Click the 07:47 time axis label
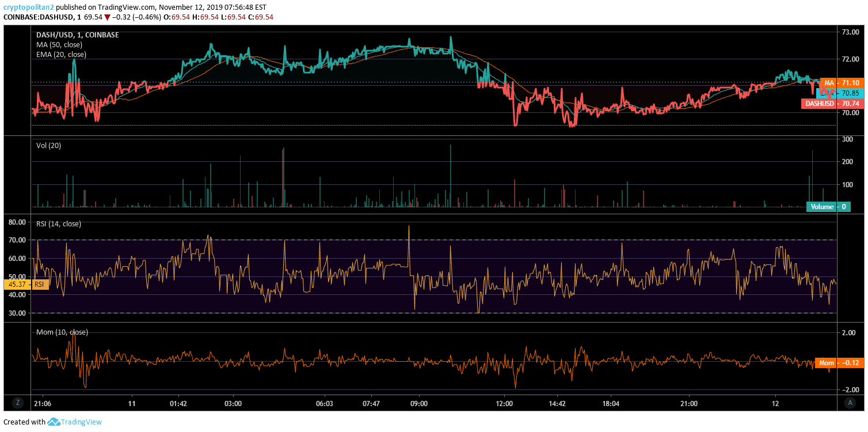The height and width of the screenshot is (432, 868). (x=372, y=403)
